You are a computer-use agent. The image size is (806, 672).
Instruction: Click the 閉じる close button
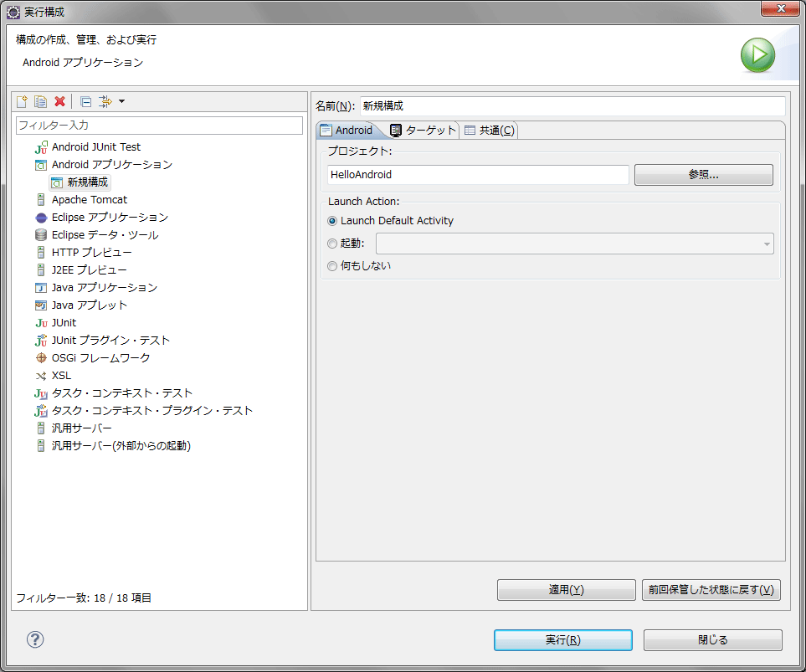713,640
